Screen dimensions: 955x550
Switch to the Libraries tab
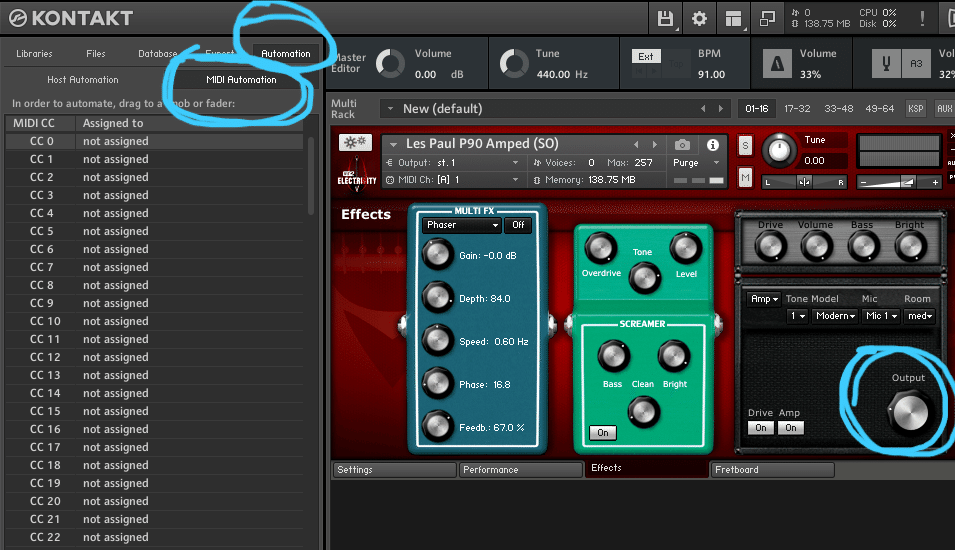click(x=34, y=54)
